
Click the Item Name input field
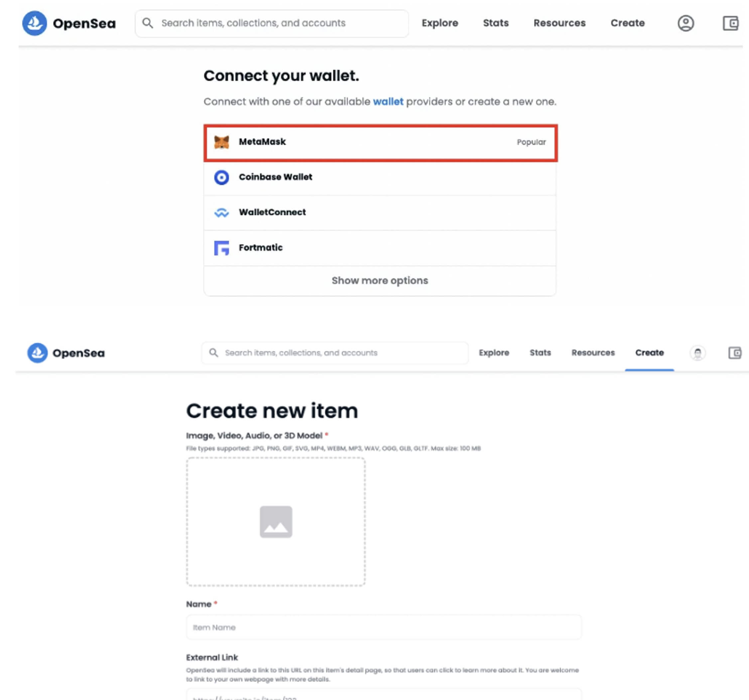coord(384,627)
